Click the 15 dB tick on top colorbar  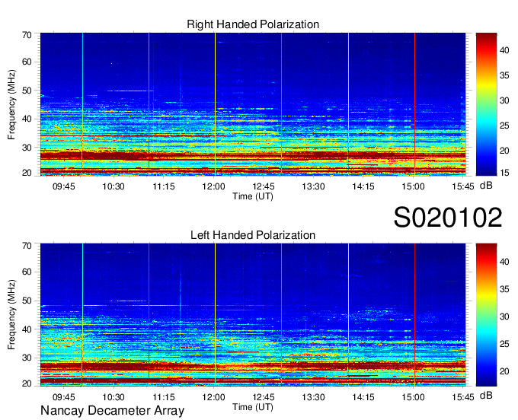[504, 173]
